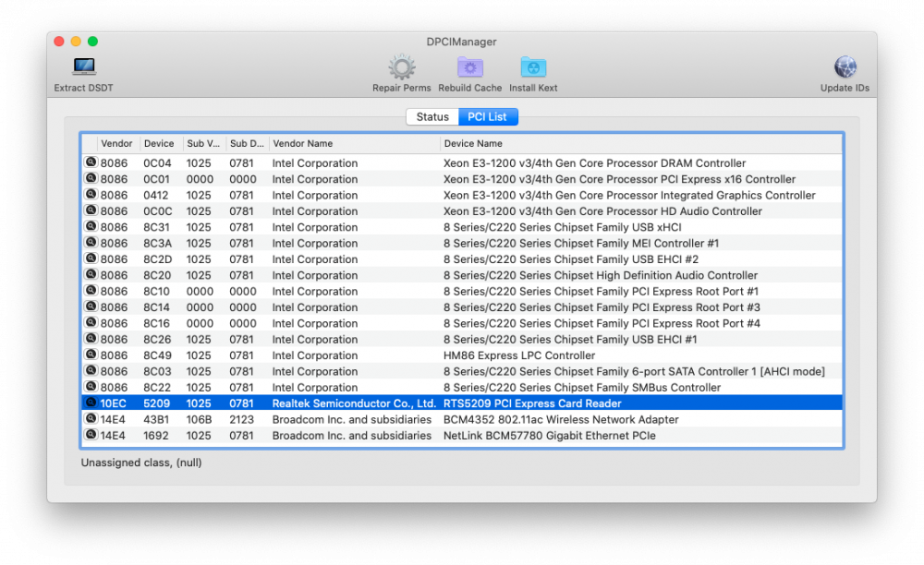The image size is (924, 565).
Task: Select the PCI Express Root Port #1 row
Action: coord(462,292)
